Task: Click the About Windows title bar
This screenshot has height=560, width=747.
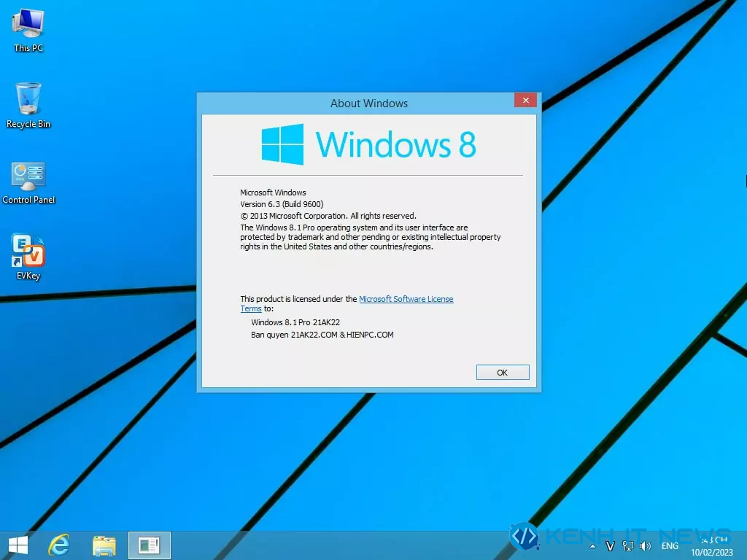Action: [368, 104]
